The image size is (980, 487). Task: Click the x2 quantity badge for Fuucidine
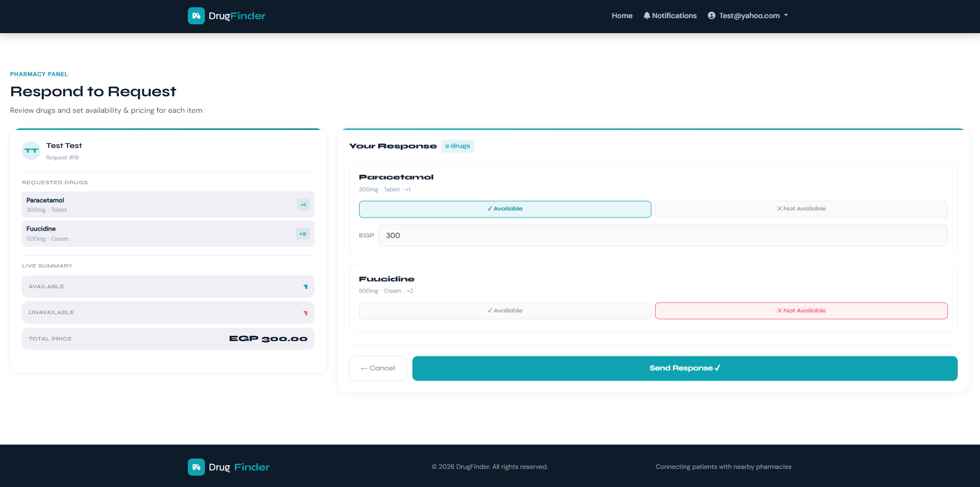[x=303, y=234]
